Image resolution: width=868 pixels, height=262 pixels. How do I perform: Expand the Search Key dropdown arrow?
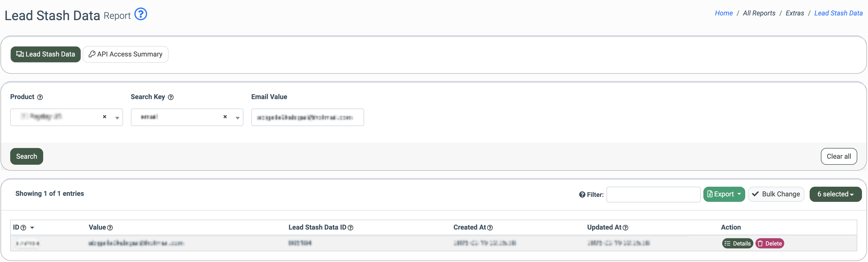238,118
